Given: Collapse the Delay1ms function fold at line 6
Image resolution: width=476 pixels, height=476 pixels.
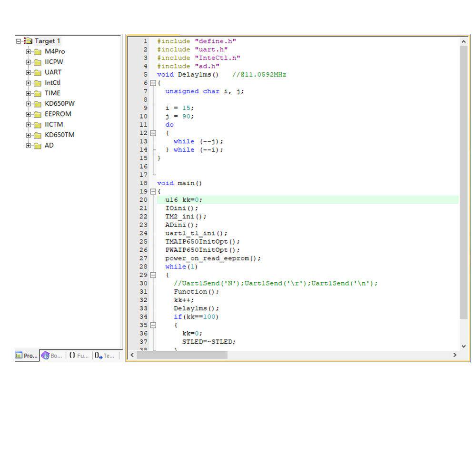Looking at the screenshot, I should click(153, 83).
